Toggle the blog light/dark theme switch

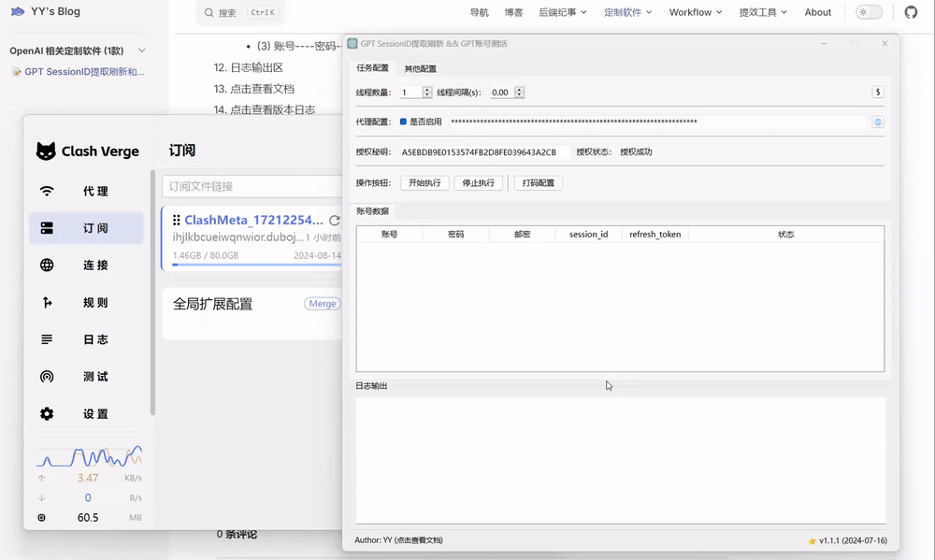click(869, 12)
